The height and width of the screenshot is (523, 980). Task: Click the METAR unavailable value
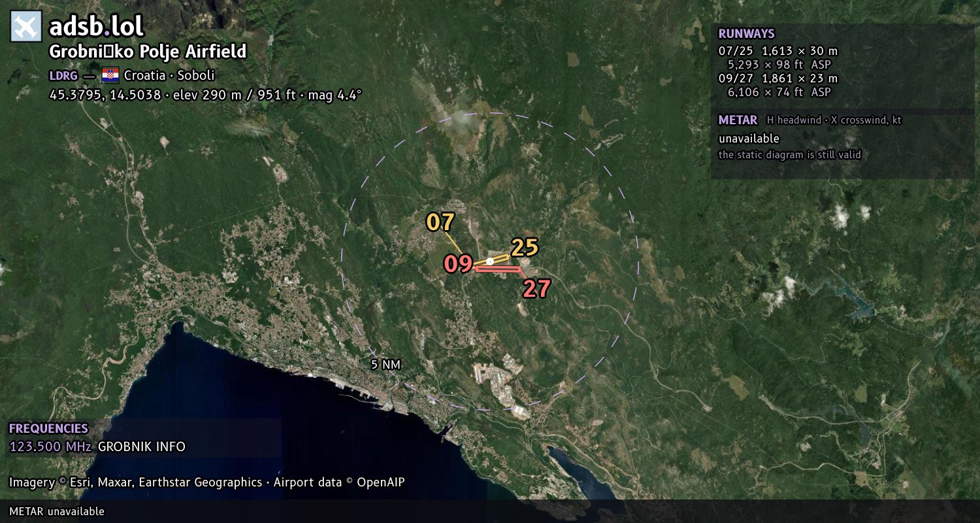(749, 139)
